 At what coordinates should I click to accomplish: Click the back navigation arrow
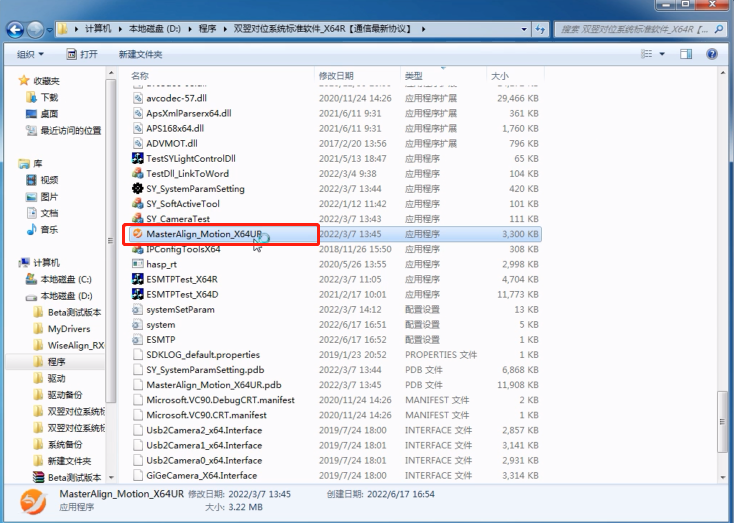click(17, 29)
